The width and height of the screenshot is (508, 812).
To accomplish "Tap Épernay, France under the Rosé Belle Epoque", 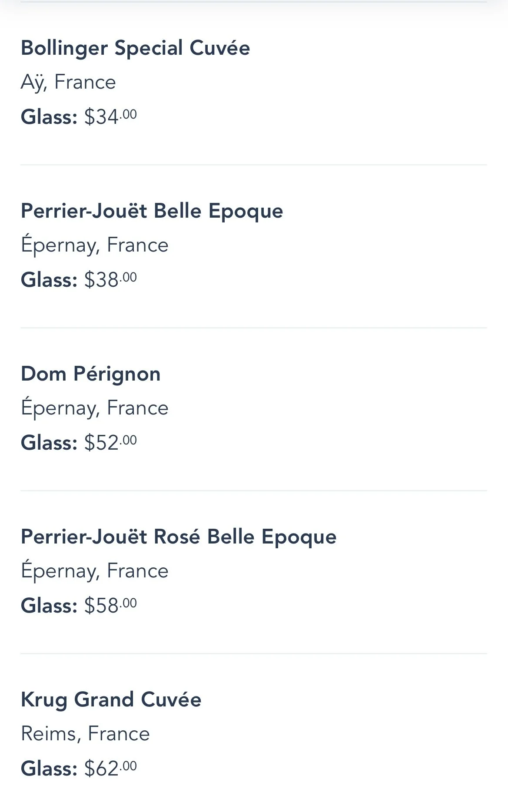I will (x=94, y=571).
